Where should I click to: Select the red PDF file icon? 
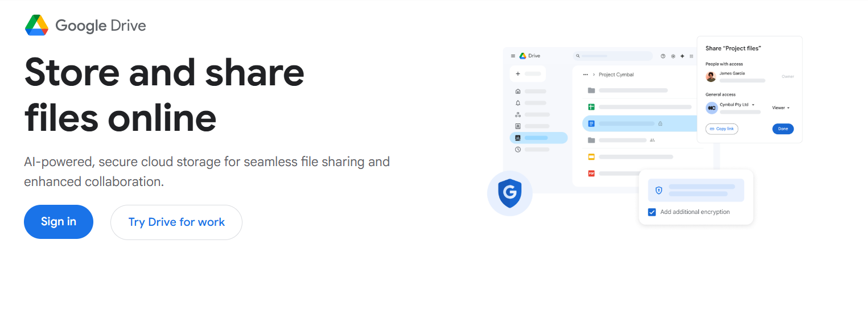tap(591, 173)
